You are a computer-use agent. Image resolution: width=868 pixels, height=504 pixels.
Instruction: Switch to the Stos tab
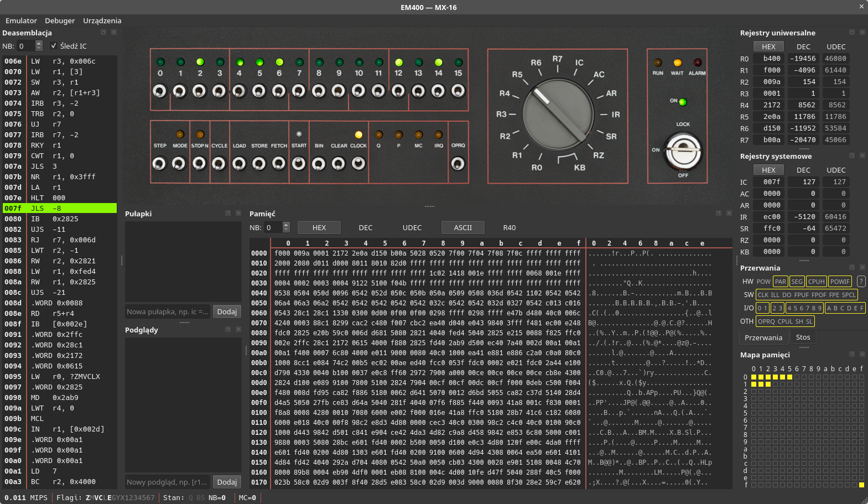803,337
